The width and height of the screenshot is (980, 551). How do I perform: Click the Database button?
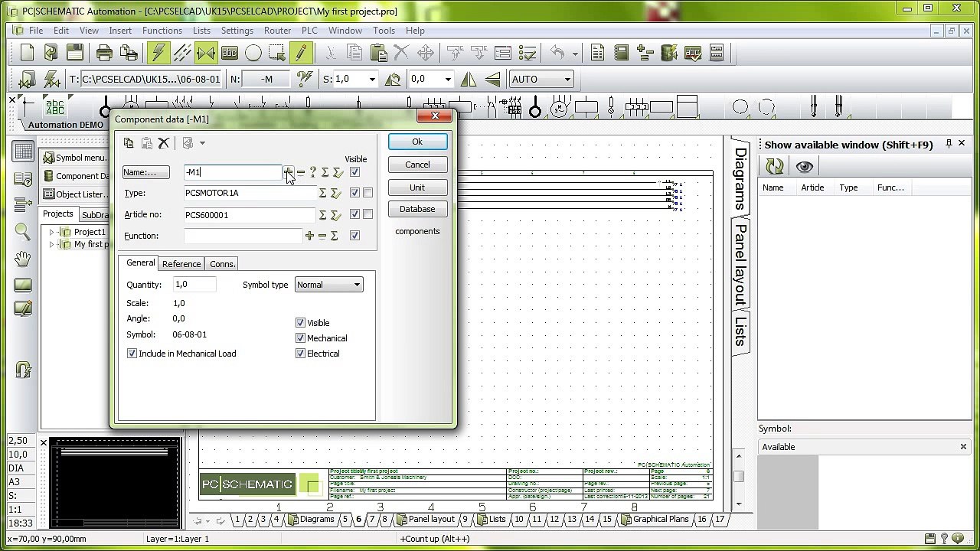417,209
